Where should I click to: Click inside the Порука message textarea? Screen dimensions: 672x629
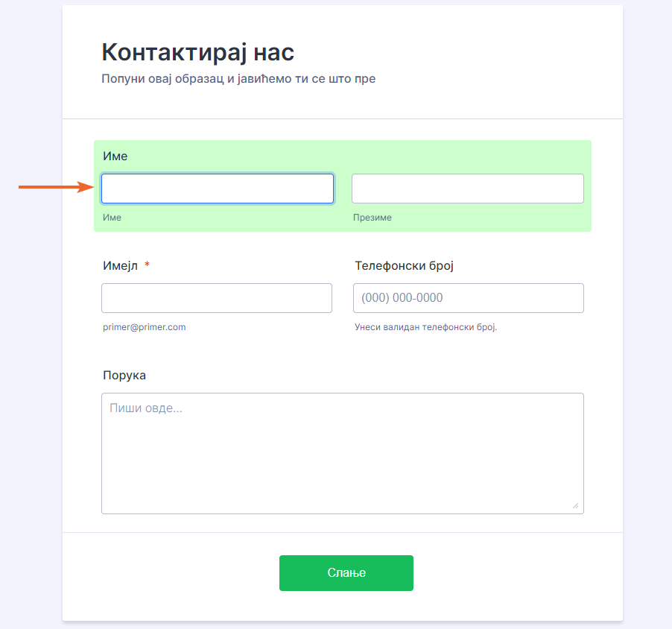click(x=342, y=453)
